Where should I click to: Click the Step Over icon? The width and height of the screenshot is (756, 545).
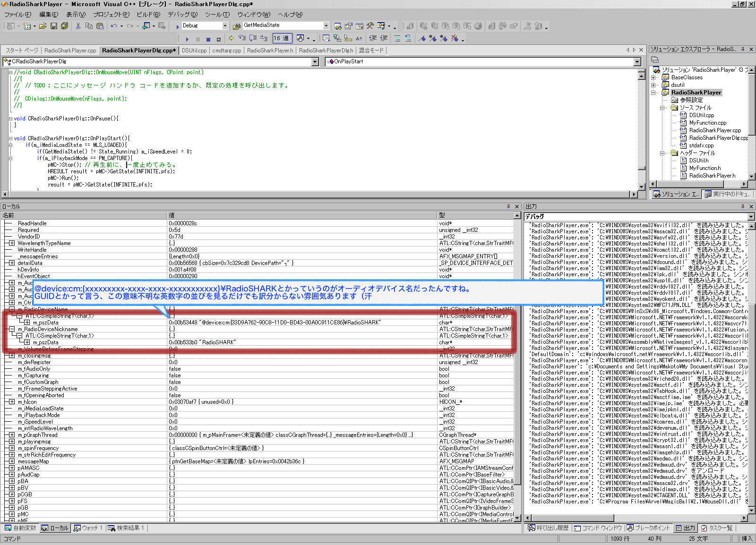point(253,38)
